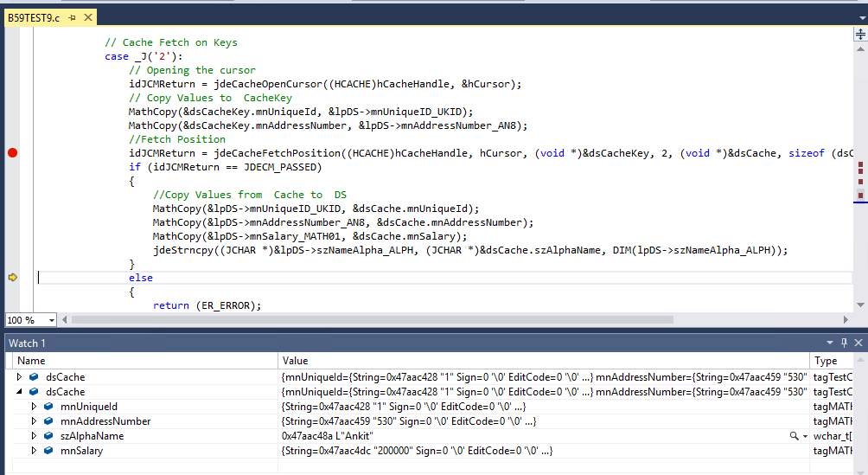
Task: Collapse the expanded dsCache entry
Action: pos(19,391)
